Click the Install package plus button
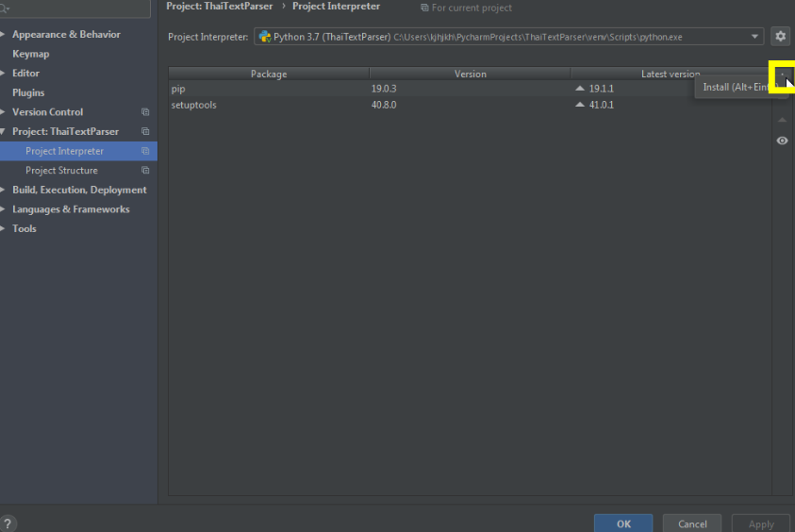The height and width of the screenshot is (532, 795). click(x=783, y=75)
